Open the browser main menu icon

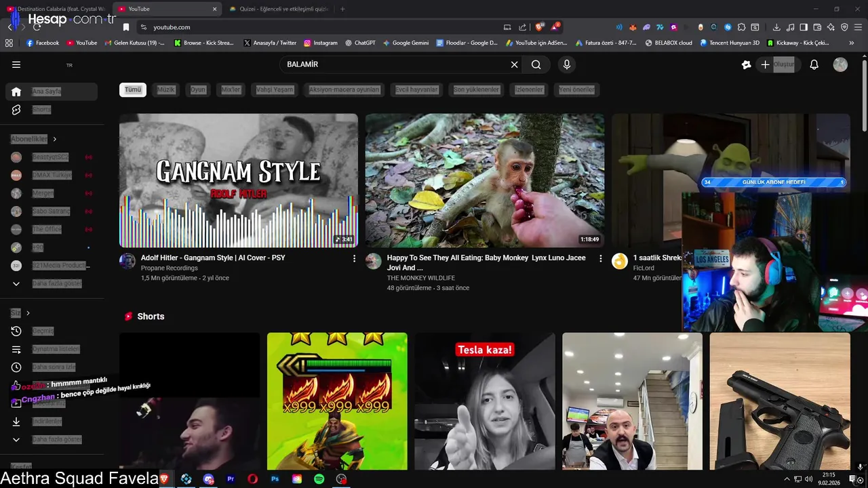point(858,27)
